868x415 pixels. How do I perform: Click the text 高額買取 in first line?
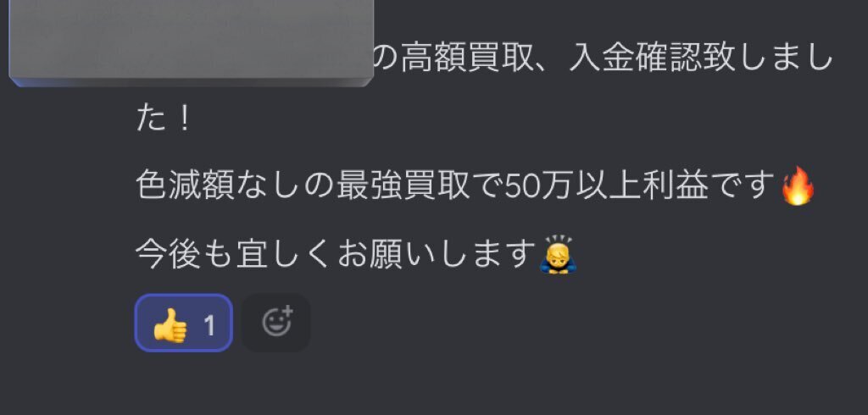coord(466,59)
